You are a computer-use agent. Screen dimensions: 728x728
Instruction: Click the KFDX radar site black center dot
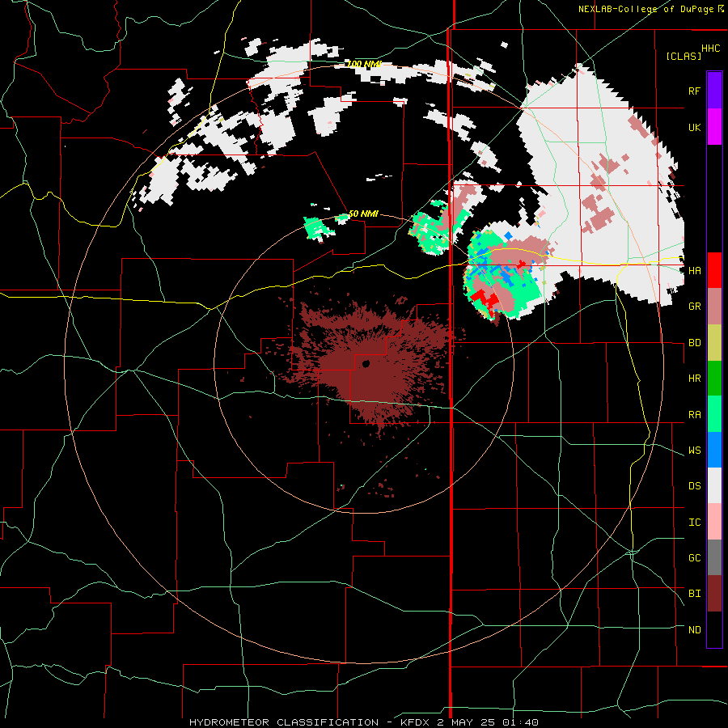[366, 363]
